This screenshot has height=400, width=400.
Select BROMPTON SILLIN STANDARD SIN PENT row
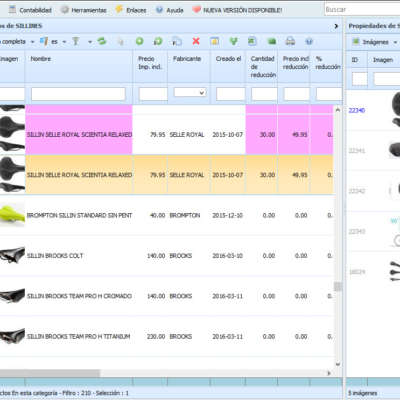[x=167, y=215]
